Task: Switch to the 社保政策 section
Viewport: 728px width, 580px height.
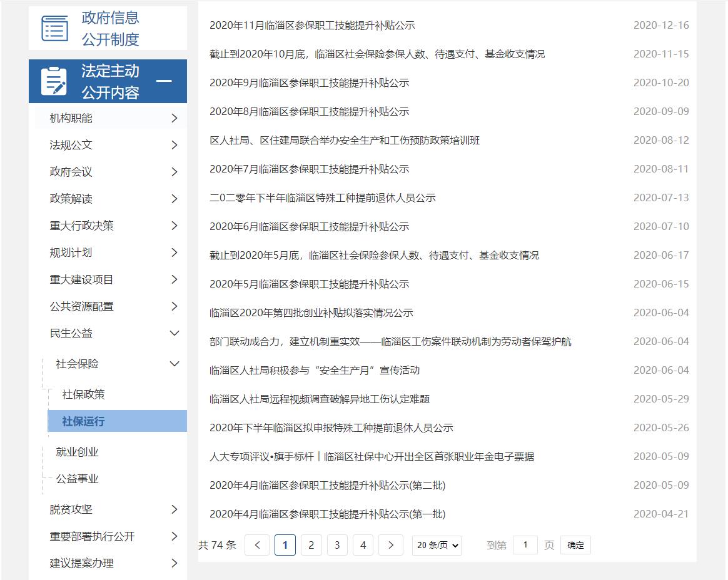Action: (82, 394)
